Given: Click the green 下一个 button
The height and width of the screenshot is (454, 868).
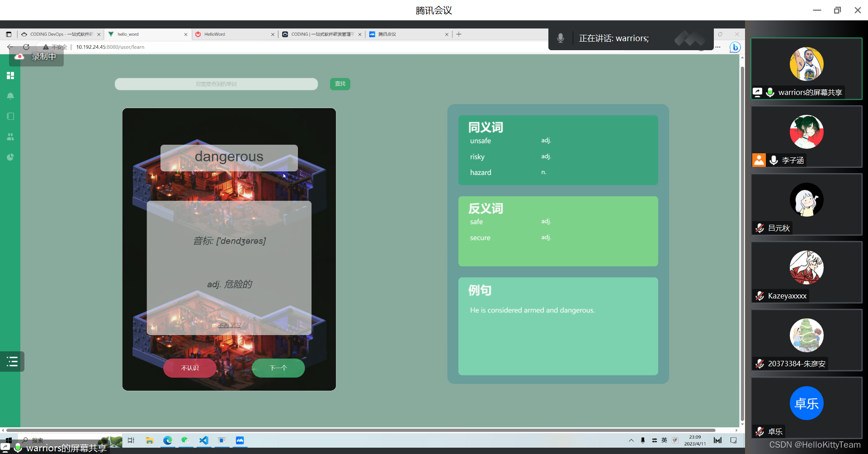Looking at the screenshot, I should 278,368.
